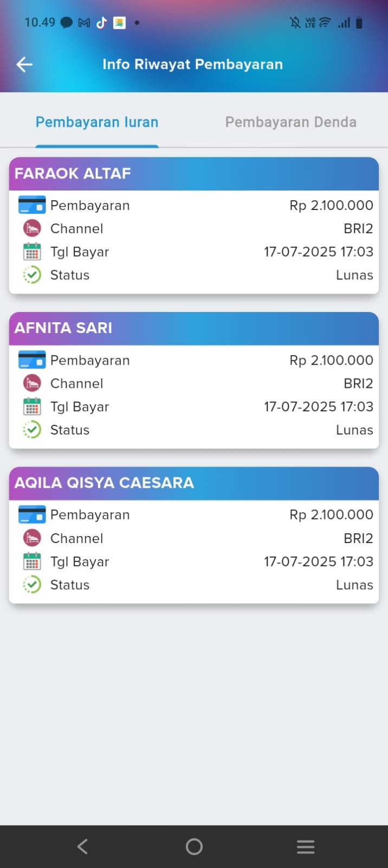Tap the calendar icon in FARAOK ALTAF card
The width and height of the screenshot is (388, 868).
point(32,252)
